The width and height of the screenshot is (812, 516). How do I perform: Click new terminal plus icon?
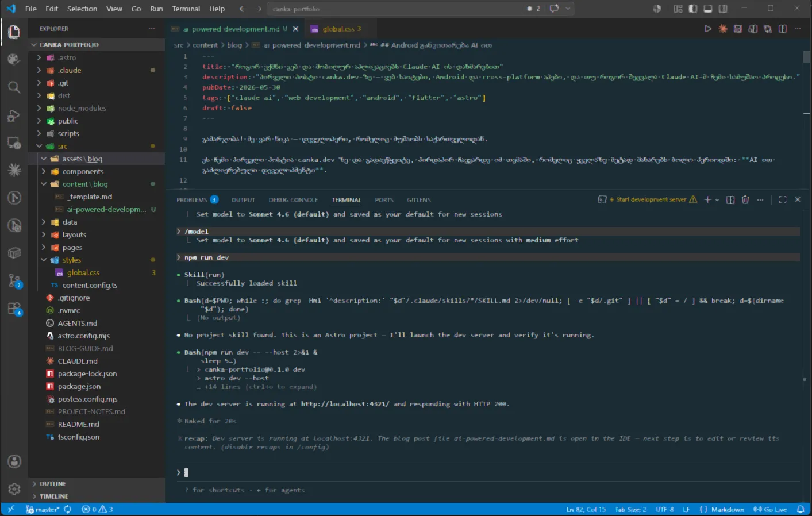coord(707,199)
